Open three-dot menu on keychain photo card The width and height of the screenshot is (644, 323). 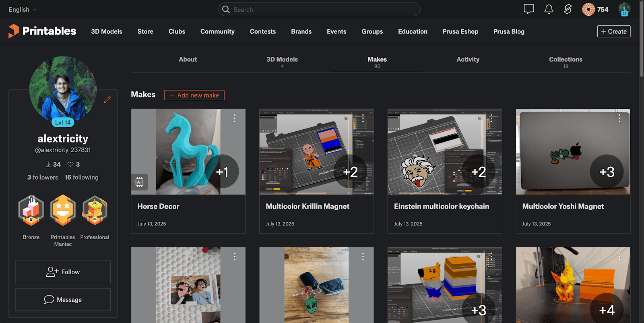coord(363,257)
